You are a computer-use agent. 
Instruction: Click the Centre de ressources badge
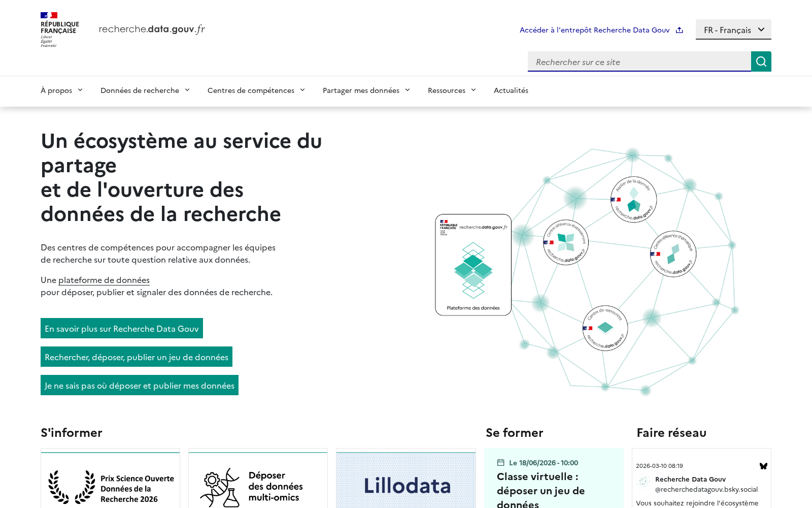coord(605,328)
